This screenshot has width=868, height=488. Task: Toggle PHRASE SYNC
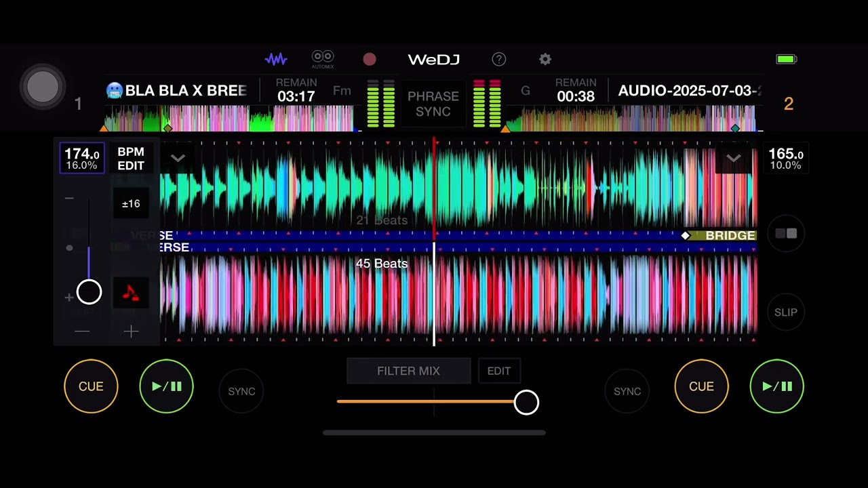click(433, 104)
